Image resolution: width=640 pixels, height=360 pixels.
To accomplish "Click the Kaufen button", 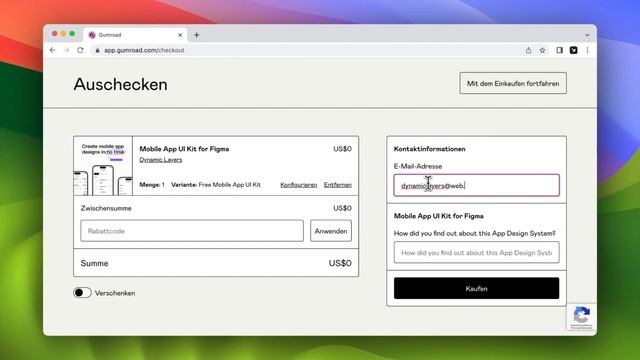I will (476, 288).
